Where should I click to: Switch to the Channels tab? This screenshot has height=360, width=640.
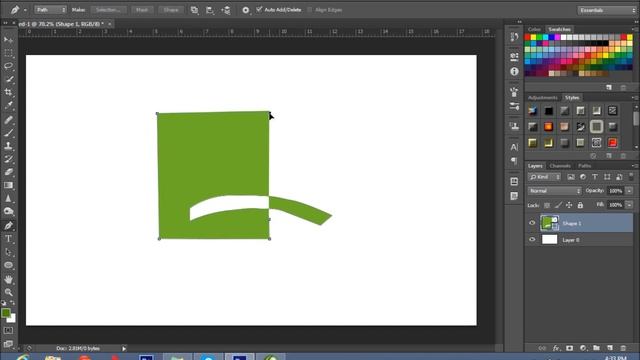pos(560,166)
